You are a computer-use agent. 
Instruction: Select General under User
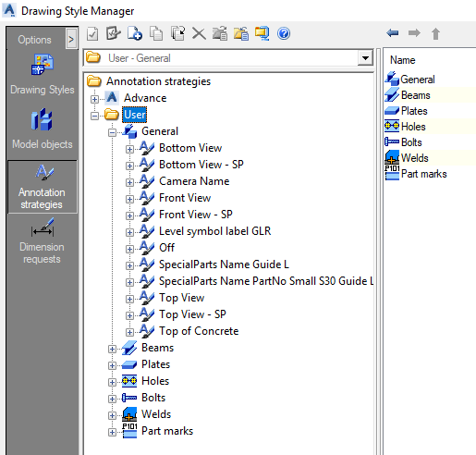[160, 131]
